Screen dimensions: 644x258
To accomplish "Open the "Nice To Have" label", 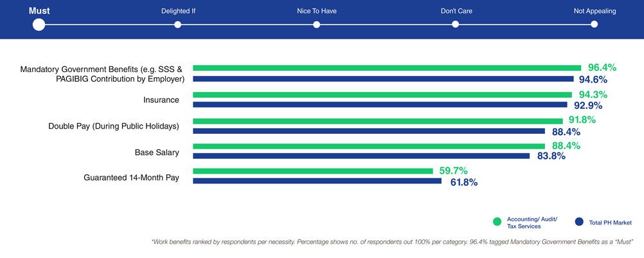I will [316, 11].
